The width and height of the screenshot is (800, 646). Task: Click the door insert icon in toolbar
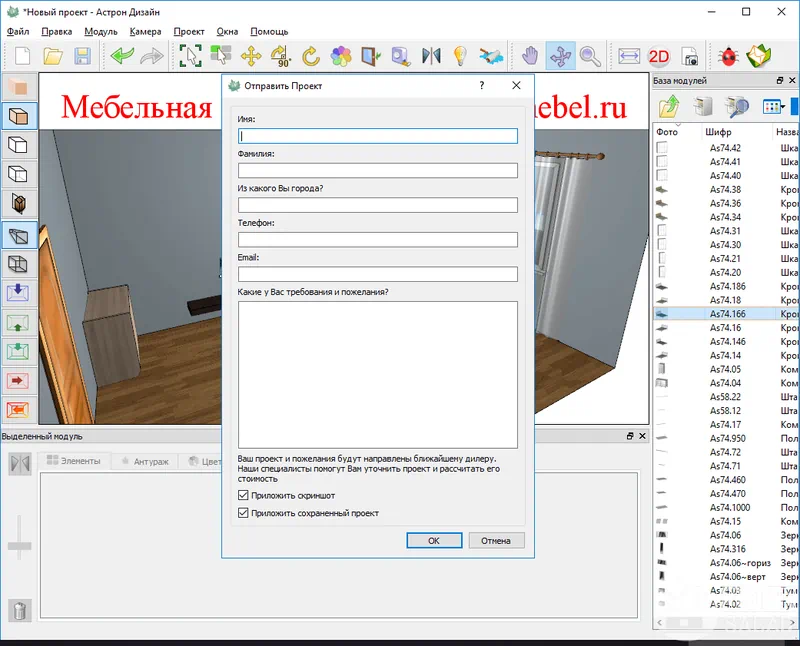coord(371,56)
